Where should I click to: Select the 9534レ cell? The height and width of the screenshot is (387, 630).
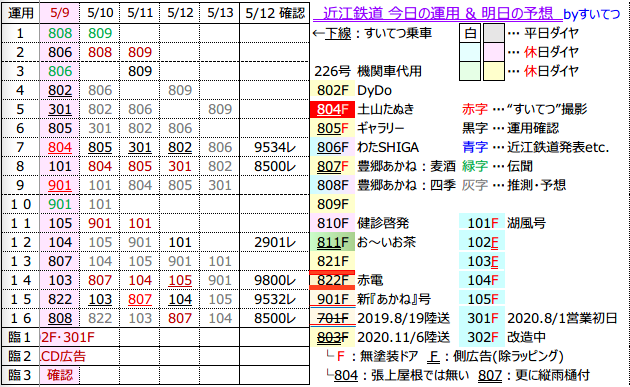[x=275, y=147]
